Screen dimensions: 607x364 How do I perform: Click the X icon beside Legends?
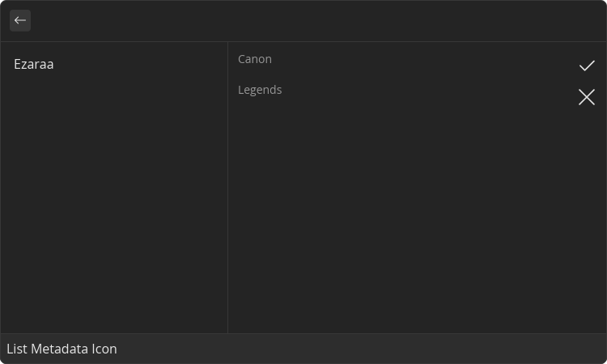tap(587, 97)
